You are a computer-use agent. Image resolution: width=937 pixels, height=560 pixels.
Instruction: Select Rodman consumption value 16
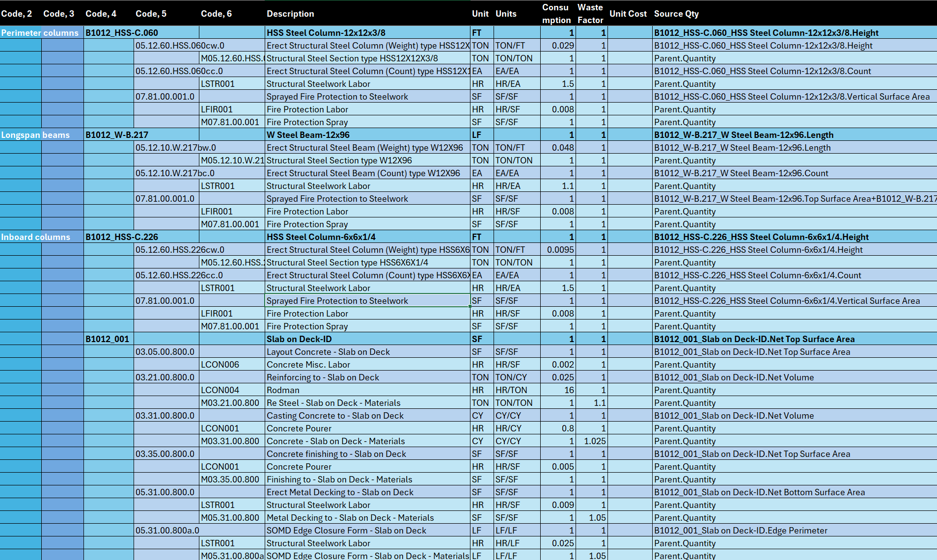(x=558, y=390)
